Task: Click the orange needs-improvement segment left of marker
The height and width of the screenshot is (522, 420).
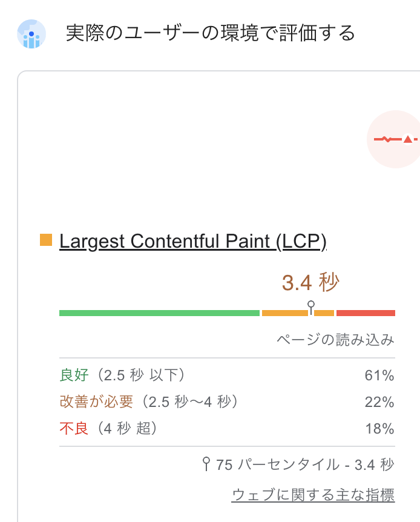Action: [285, 313]
